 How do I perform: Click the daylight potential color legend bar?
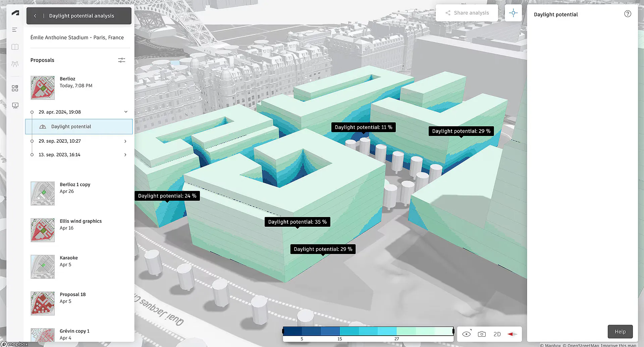pyautogui.click(x=368, y=331)
